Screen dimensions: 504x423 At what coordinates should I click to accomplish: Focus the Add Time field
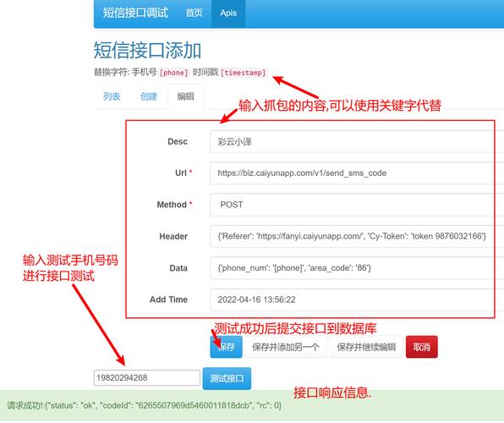(x=357, y=299)
